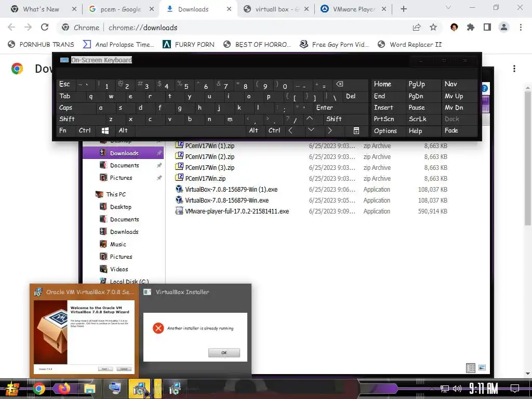Switch Explorer to large icons view

482,368
